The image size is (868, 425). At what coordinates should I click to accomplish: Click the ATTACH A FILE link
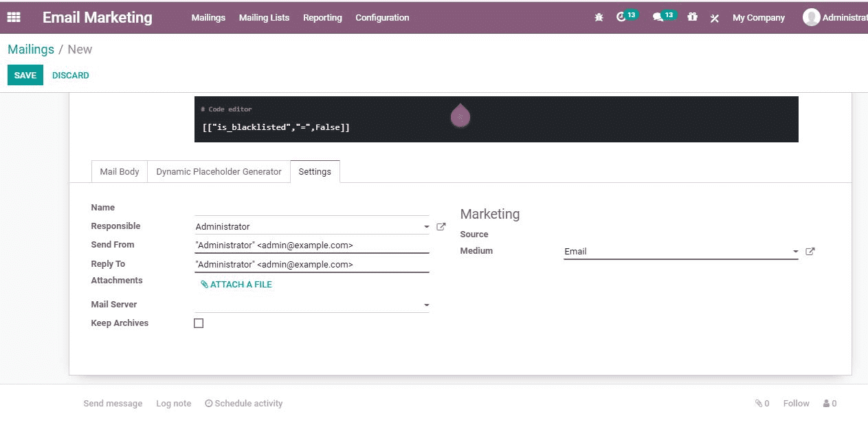click(x=236, y=285)
